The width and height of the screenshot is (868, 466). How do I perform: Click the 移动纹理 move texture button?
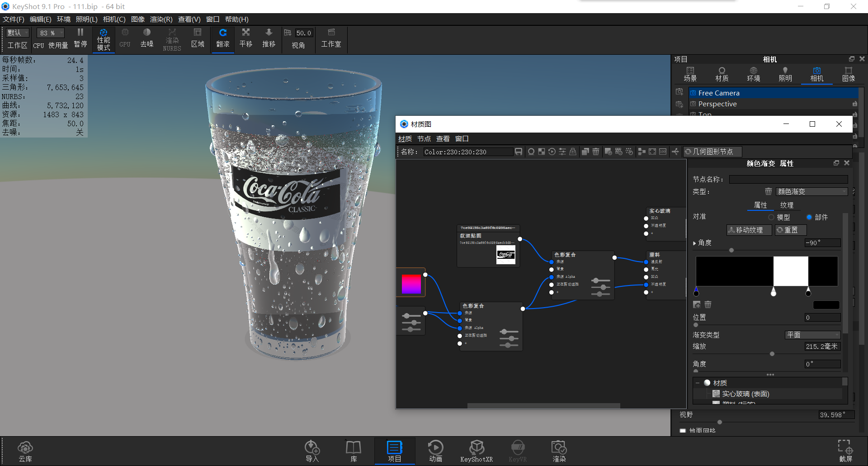coord(749,230)
